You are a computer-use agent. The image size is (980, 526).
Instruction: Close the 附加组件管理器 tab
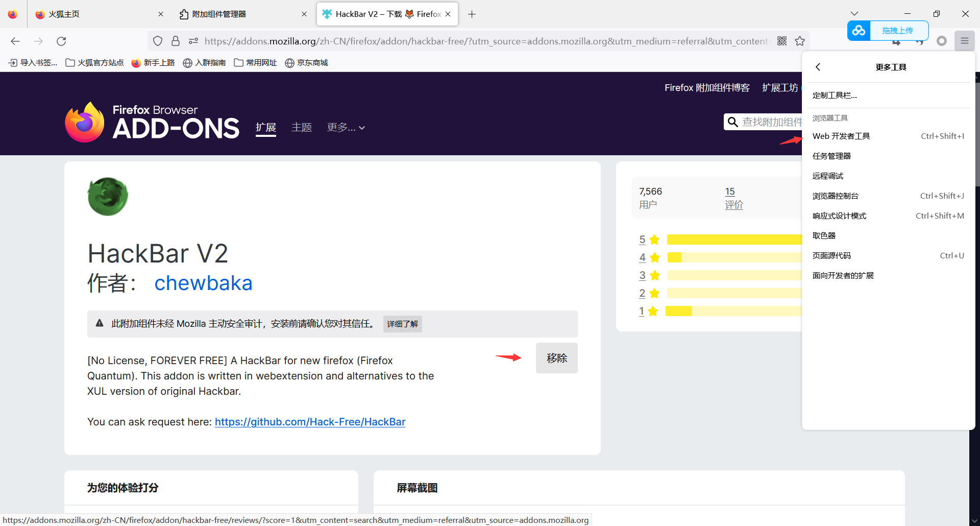click(304, 14)
